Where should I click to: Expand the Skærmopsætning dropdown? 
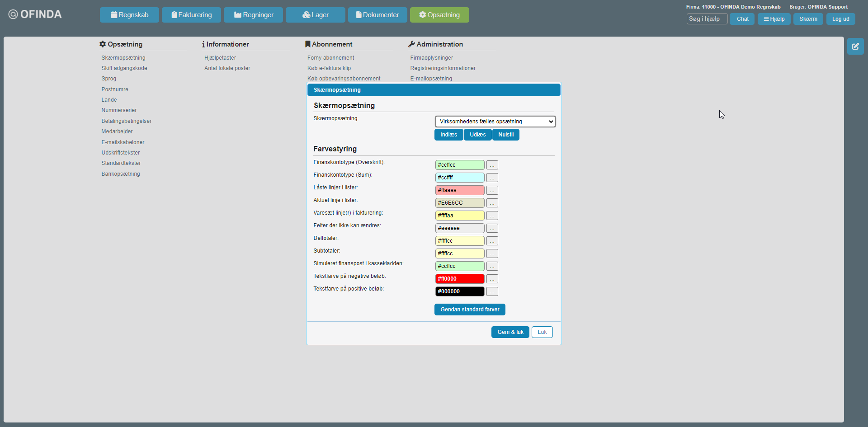pos(495,122)
